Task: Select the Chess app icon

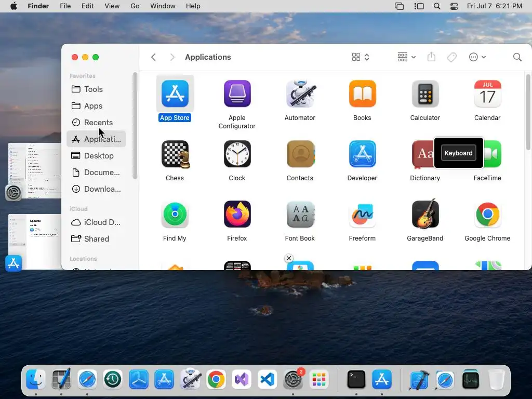Action: (175, 154)
